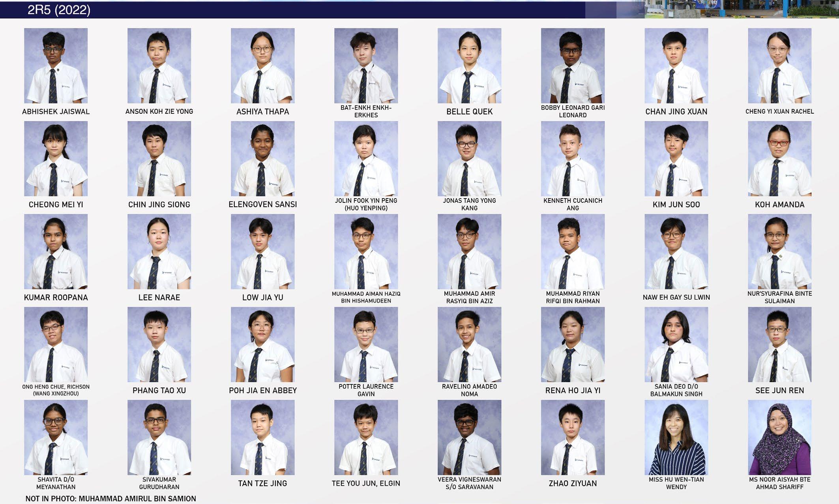Click the school building banner image

click(741, 9)
